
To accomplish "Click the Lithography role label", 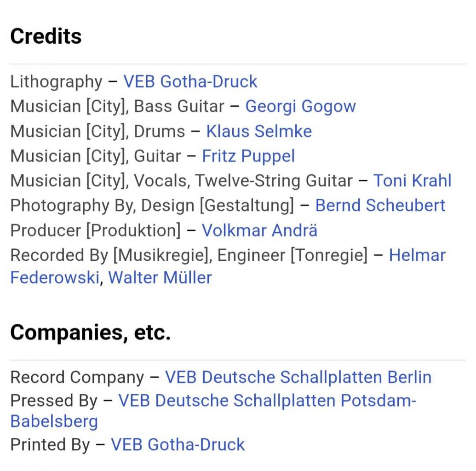I will [x=56, y=82].
